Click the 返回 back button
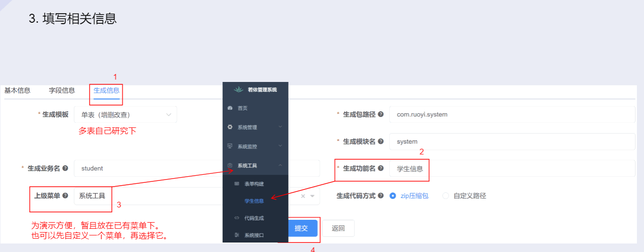 click(x=338, y=228)
